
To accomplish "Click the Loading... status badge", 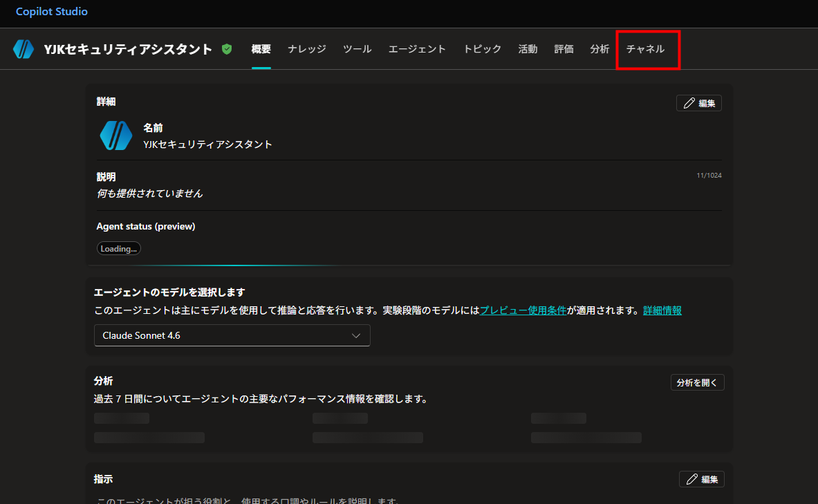I will click(x=118, y=249).
